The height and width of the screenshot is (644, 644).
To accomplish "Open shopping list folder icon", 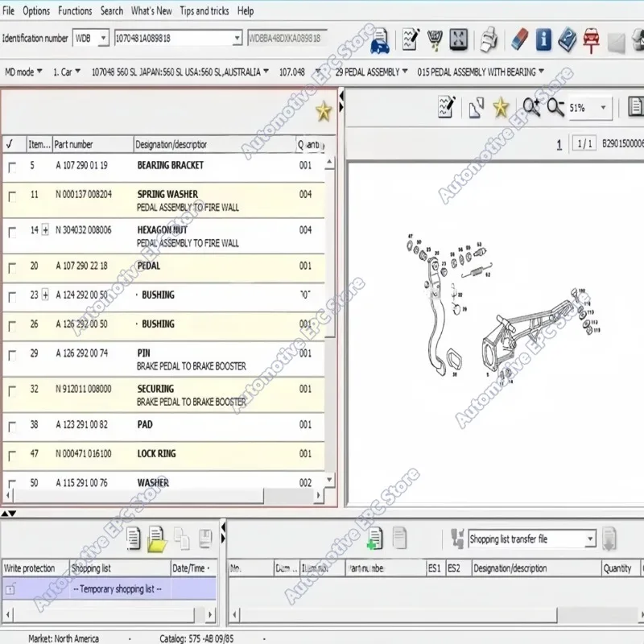I will coord(157,539).
